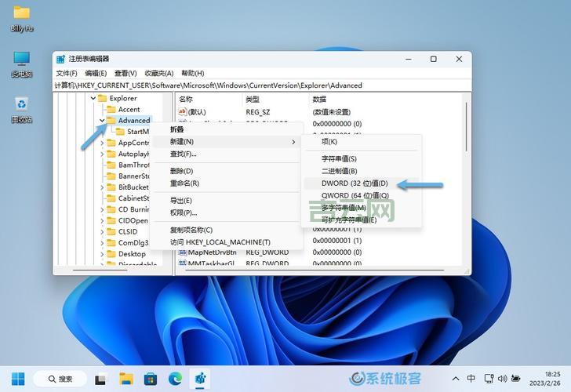Choose 折叠 in the context menu
Image resolution: width=571 pixels, height=392 pixels.
point(227,129)
